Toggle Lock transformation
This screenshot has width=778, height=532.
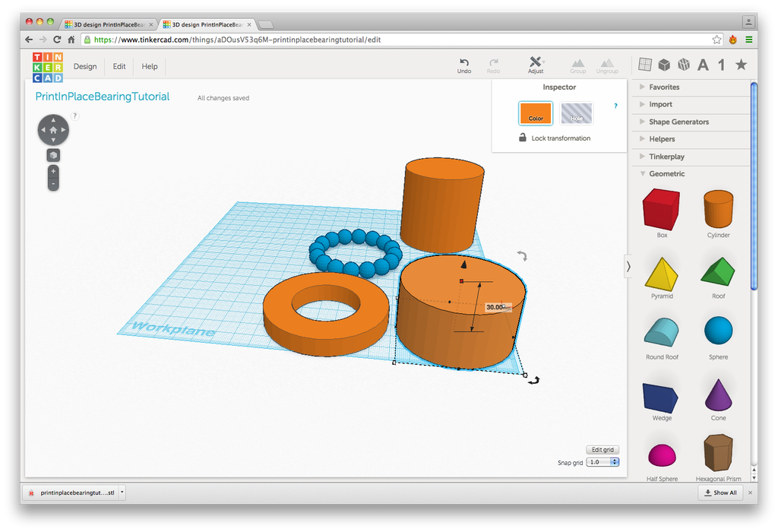pos(554,138)
